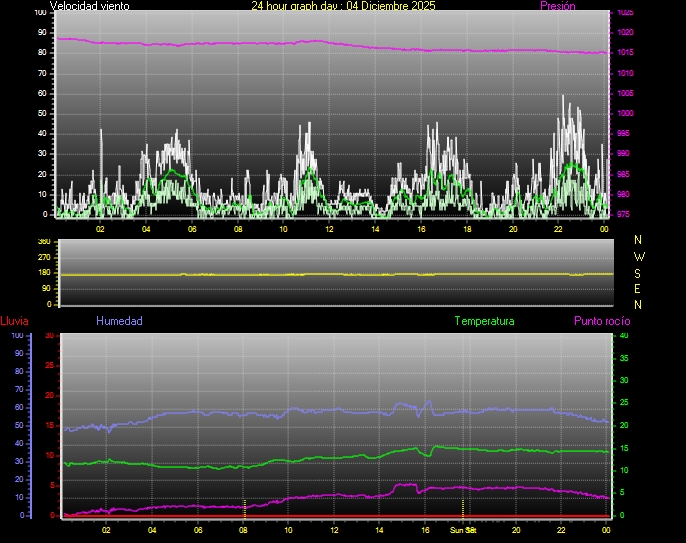Click the green "Temperatura" label

484,321
